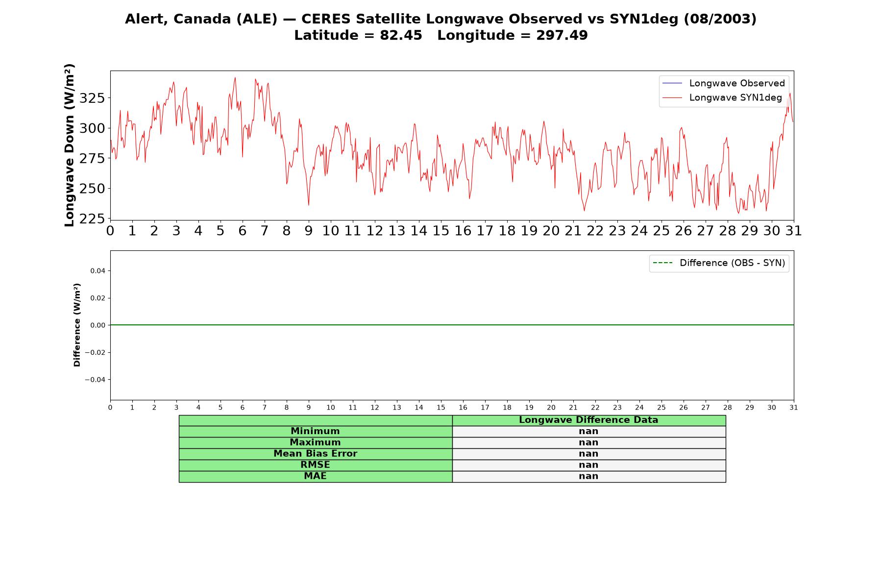This screenshot has height=588, width=882.
Task: Click the nan value beside RMSE
Action: coord(588,465)
